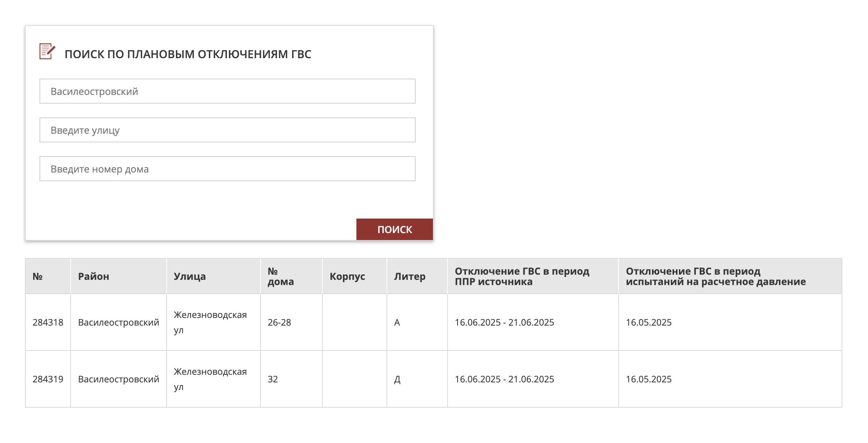Screen dimensions: 868x443
Task: Click the 'Улица' column header
Action: coord(189,276)
